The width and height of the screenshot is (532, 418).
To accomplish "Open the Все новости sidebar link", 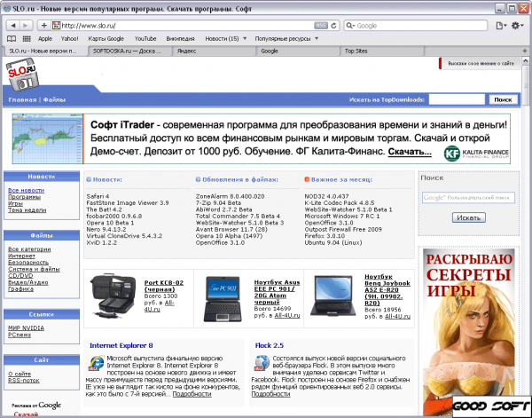I will click(x=26, y=190).
